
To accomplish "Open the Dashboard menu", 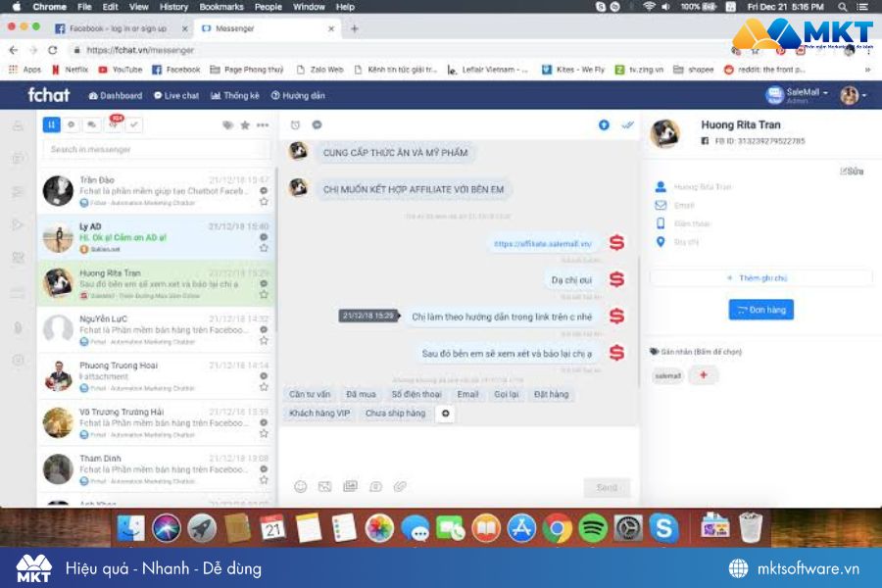I will [x=116, y=96].
